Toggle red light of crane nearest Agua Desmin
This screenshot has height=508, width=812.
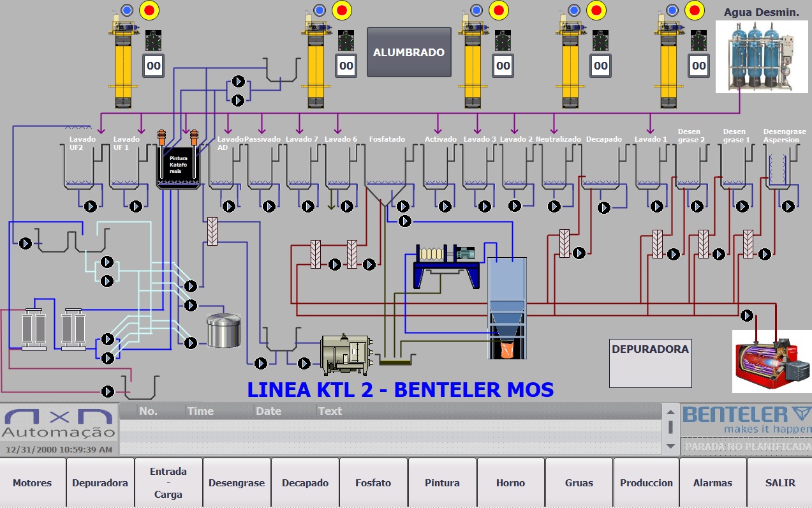click(695, 10)
